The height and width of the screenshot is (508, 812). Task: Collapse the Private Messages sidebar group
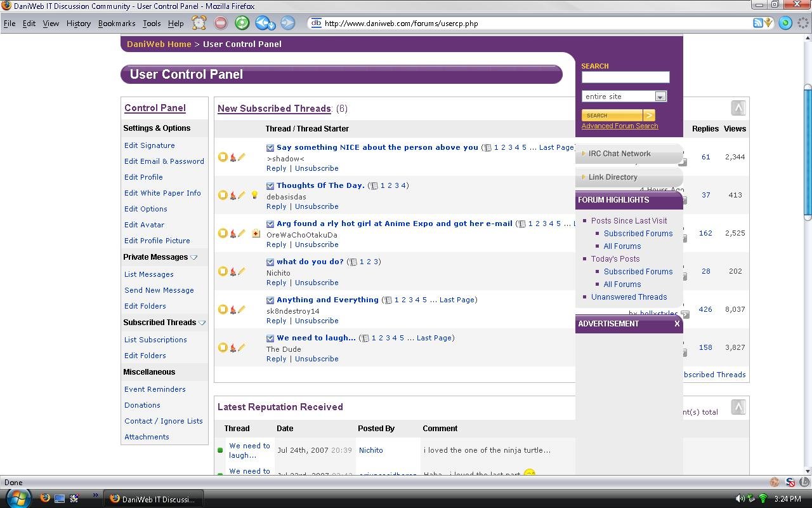(x=194, y=258)
